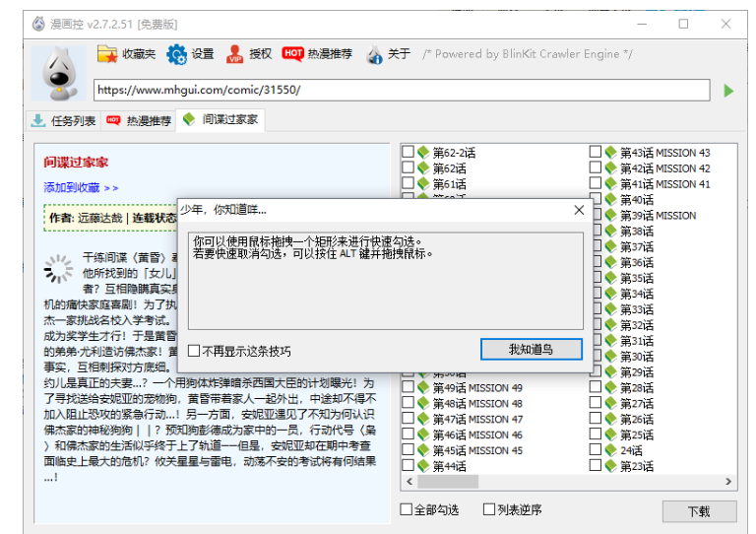The height and width of the screenshot is (534, 756).
Task: Click right arrow of chapter list scrollbar
Action: coord(728,483)
